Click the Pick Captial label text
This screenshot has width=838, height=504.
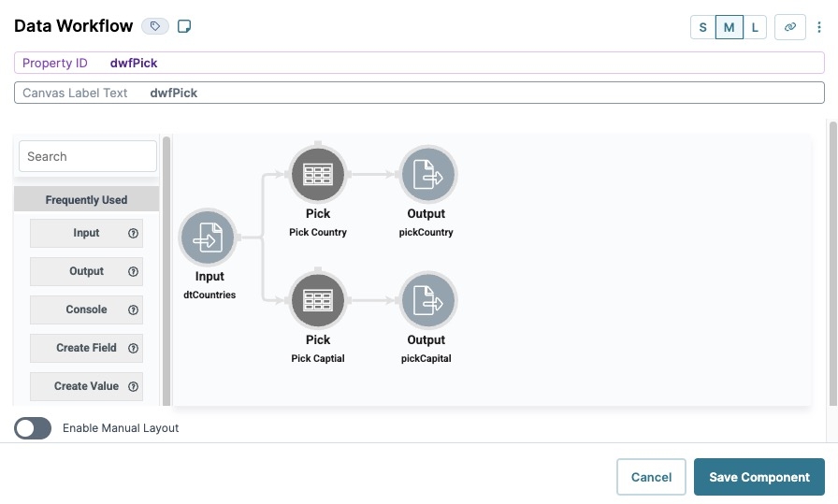click(318, 359)
